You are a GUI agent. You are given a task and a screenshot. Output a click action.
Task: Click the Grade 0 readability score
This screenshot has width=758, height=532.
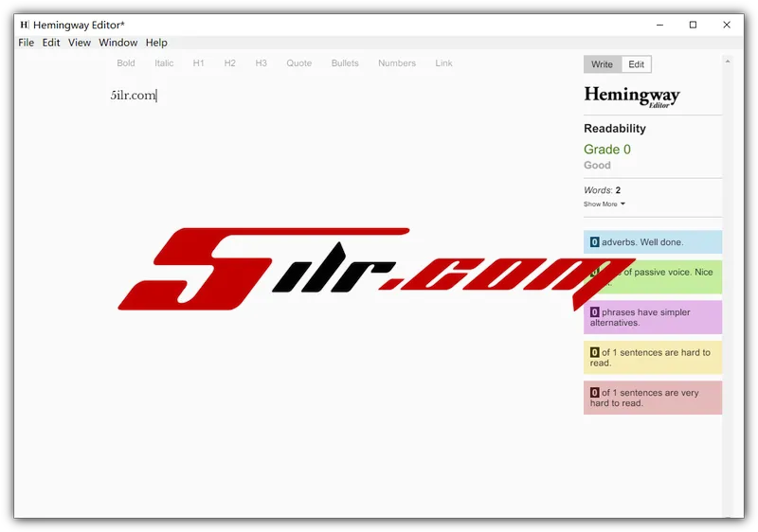[x=607, y=150]
